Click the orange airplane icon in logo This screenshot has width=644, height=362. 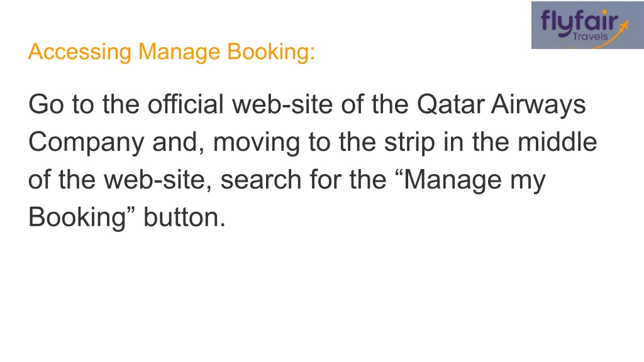pyautogui.click(x=623, y=28)
